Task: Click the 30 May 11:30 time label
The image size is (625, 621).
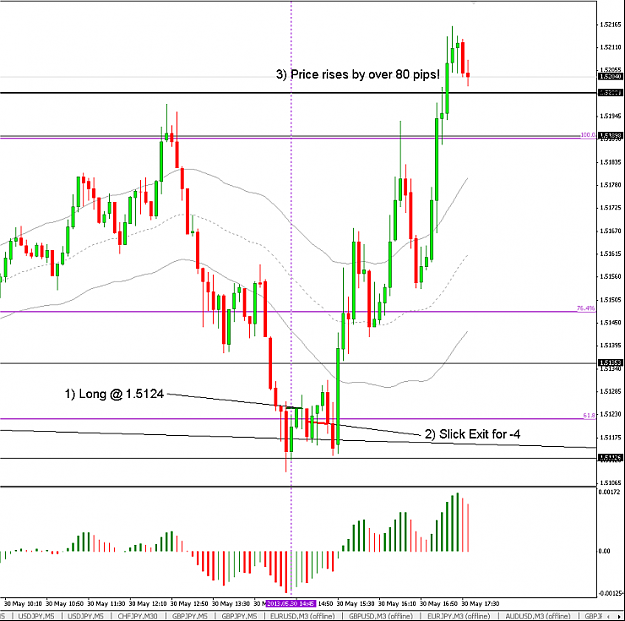Action: coord(106,604)
